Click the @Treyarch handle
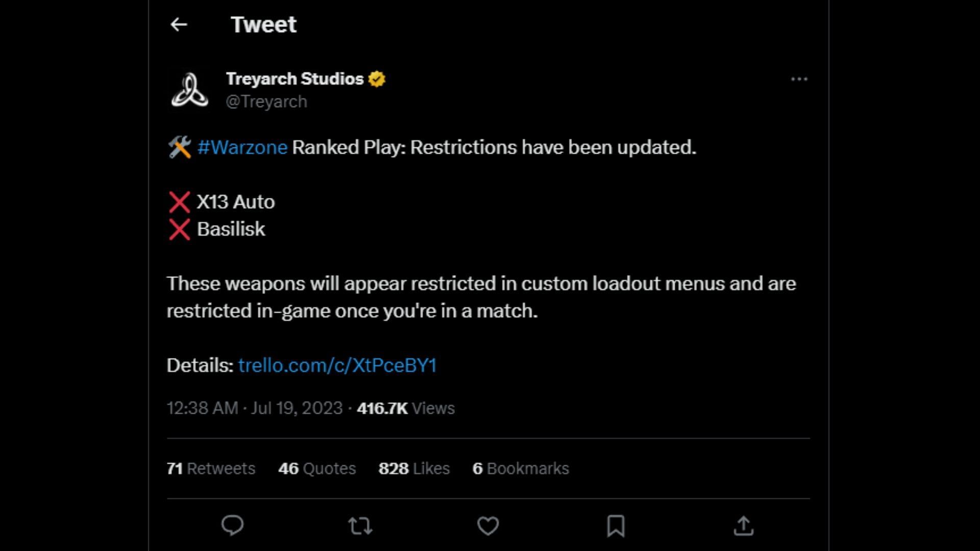This screenshot has height=551, width=980. coord(266,102)
